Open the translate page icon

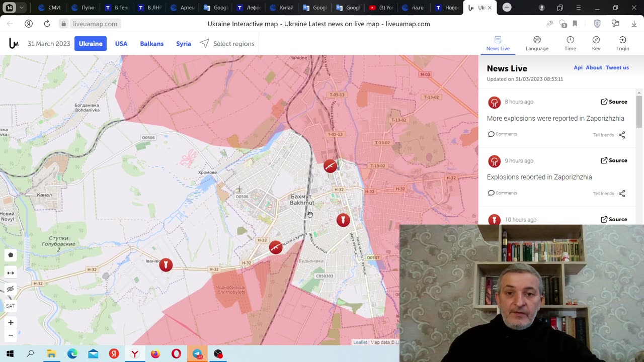point(550,24)
